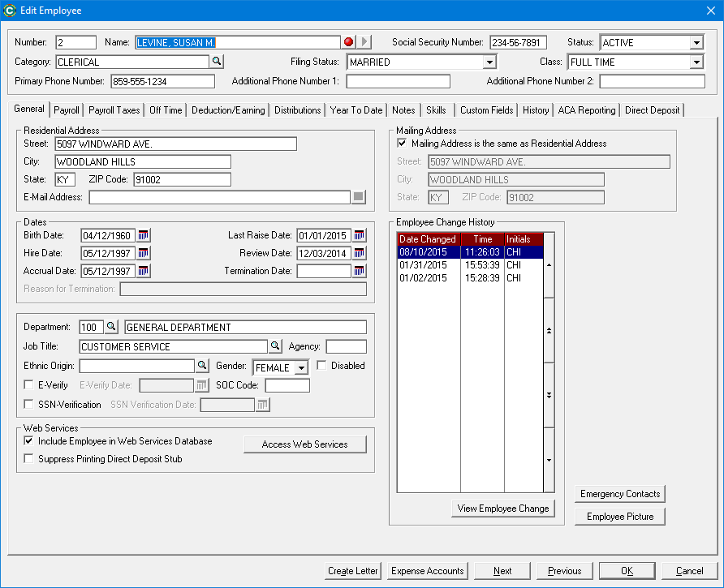Open Last Raise Date calendar icon
724x588 pixels.
pyautogui.click(x=359, y=235)
